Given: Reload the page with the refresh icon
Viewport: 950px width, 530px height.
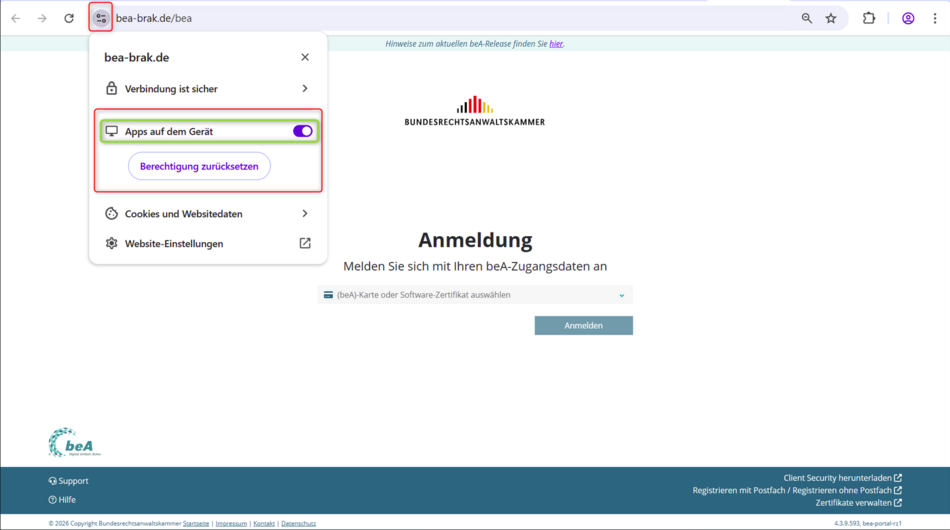Looking at the screenshot, I should (69, 18).
